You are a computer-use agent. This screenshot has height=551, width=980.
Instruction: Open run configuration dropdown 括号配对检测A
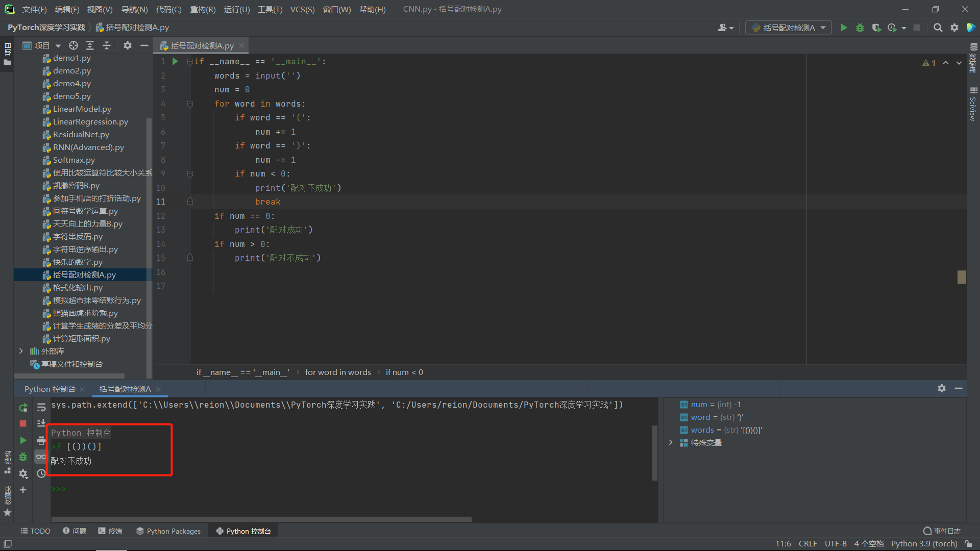[x=789, y=28]
